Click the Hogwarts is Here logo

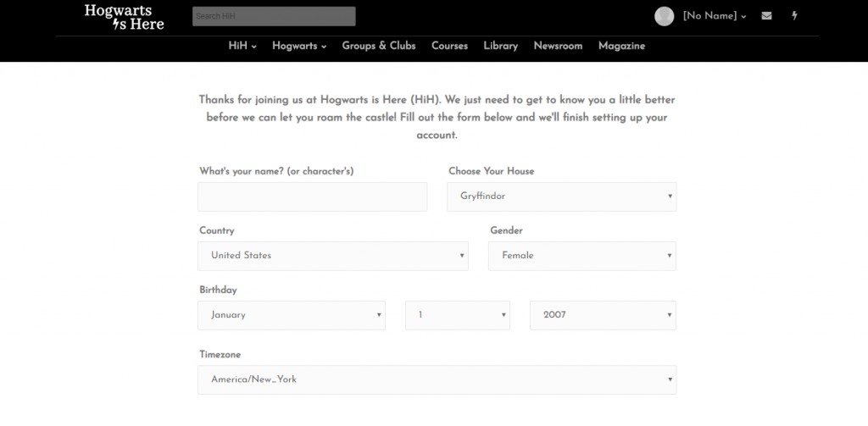[125, 17]
